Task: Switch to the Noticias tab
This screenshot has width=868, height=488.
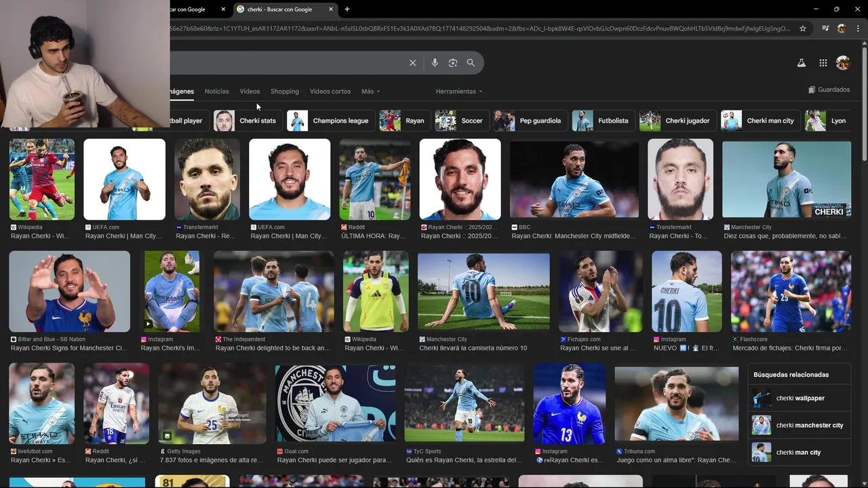Action: pyautogui.click(x=217, y=91)
